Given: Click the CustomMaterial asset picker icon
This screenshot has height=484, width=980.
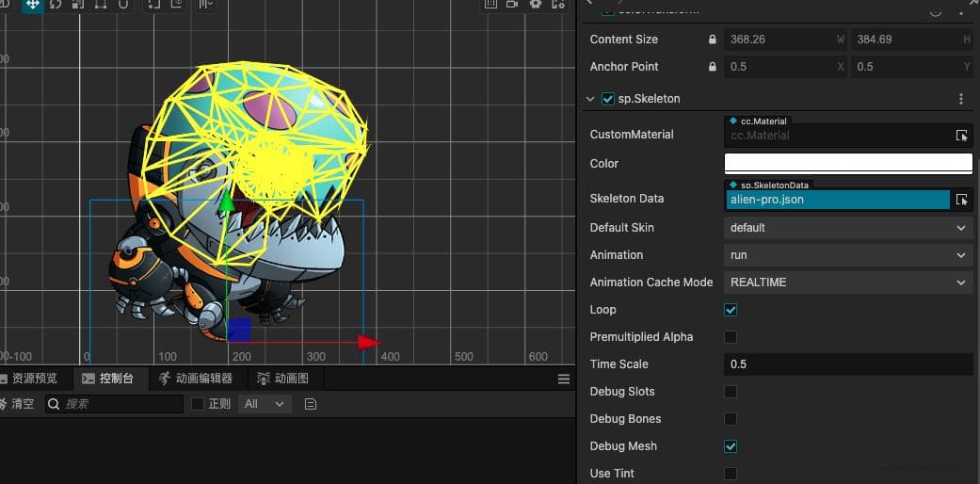Looking at the screenshot, I should tap(961, 135).
